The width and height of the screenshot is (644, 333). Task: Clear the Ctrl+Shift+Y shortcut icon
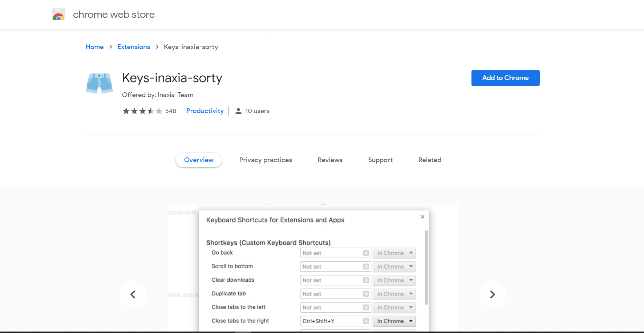pyautogui.click(x=366, y=321)
